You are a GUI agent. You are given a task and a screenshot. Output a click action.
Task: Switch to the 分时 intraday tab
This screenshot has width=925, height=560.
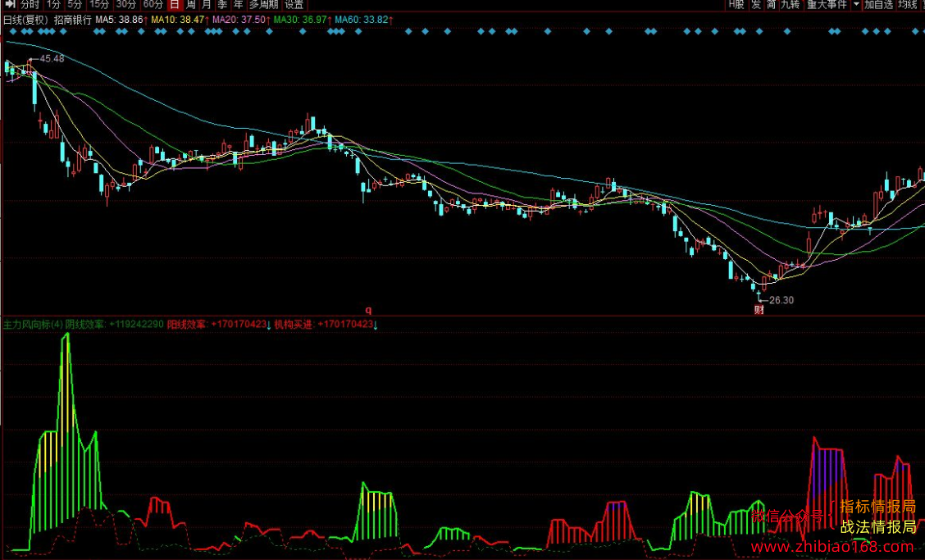tap(30, 5)
